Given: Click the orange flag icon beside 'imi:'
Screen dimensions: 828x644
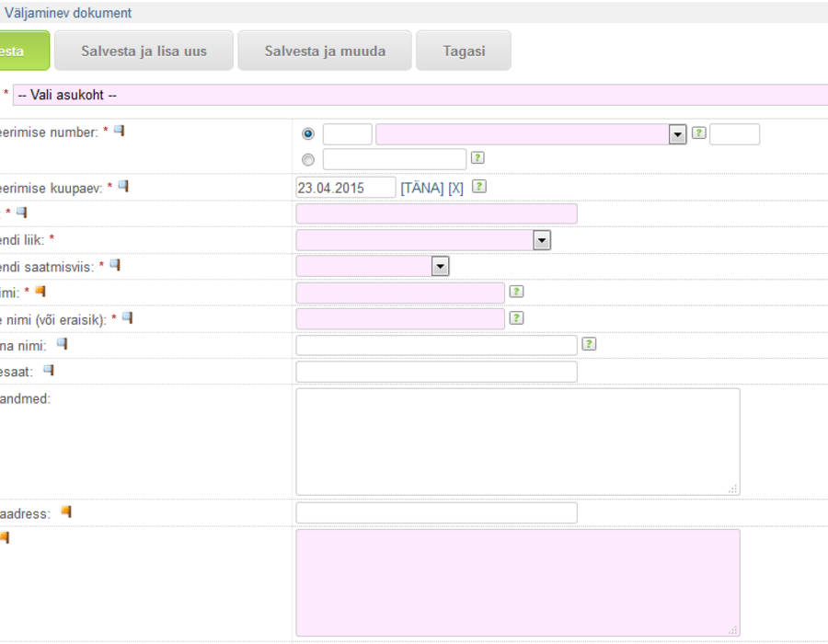Looking at the screenshot, I should coord(40,292).
